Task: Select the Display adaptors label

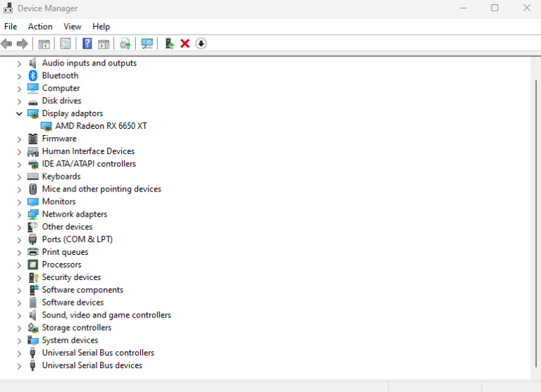Action: (x=73, y=113)
